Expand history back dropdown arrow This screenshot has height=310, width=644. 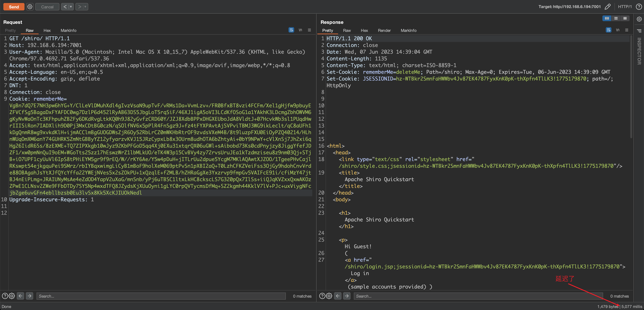coord(71,7)
